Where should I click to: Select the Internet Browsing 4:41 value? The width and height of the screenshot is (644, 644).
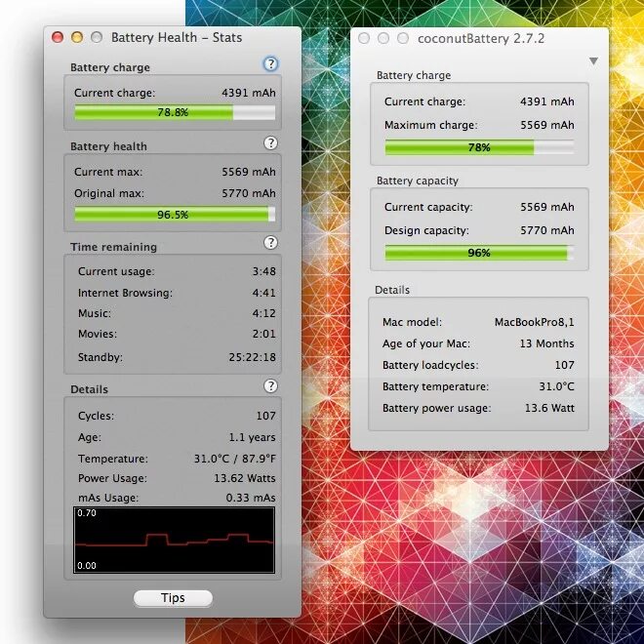click(x=264, y=293)
